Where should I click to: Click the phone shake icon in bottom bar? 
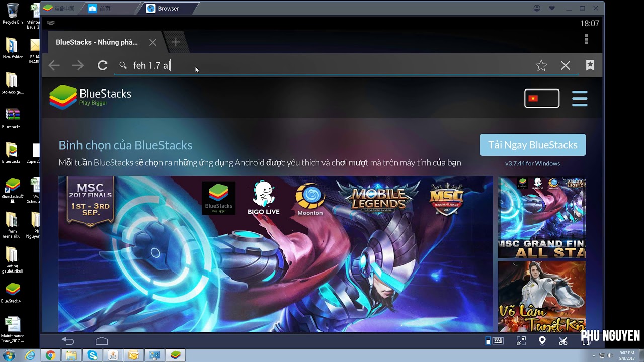(585, 341)
